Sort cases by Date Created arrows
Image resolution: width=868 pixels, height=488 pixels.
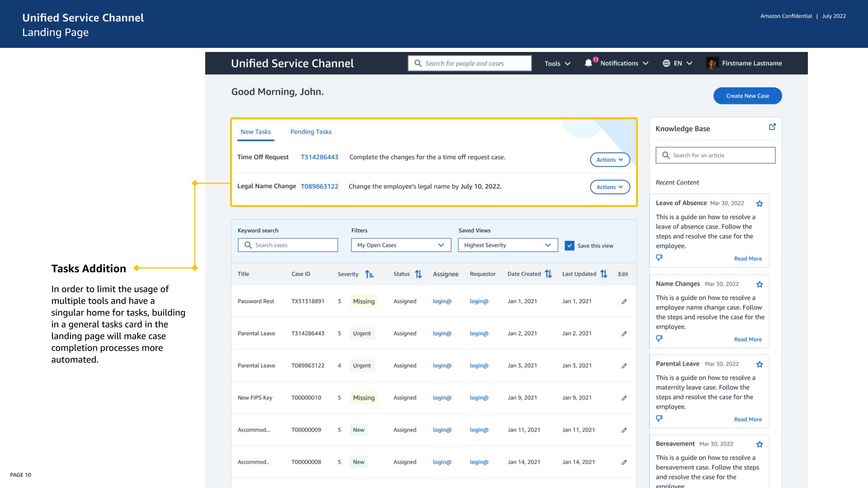(548, 274)
